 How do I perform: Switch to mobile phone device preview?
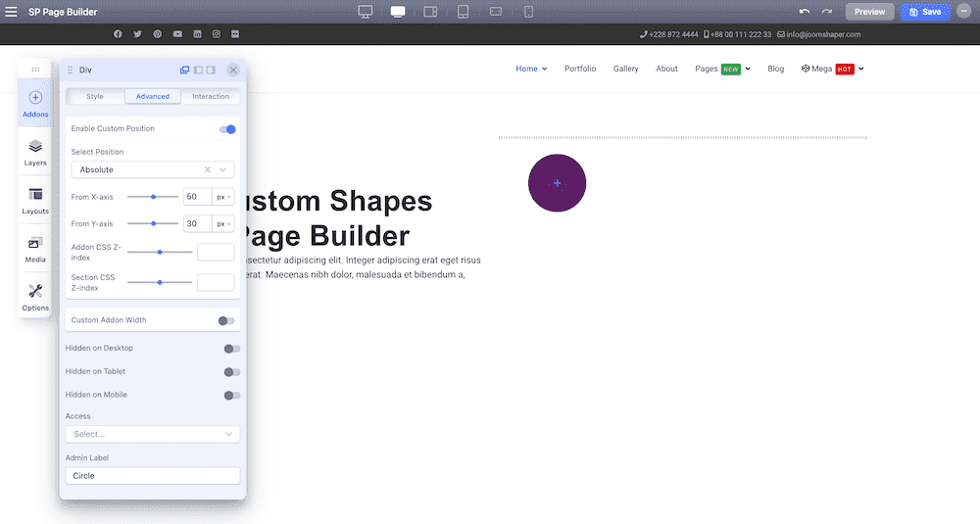pyautogui.click(x=528, y=11)
